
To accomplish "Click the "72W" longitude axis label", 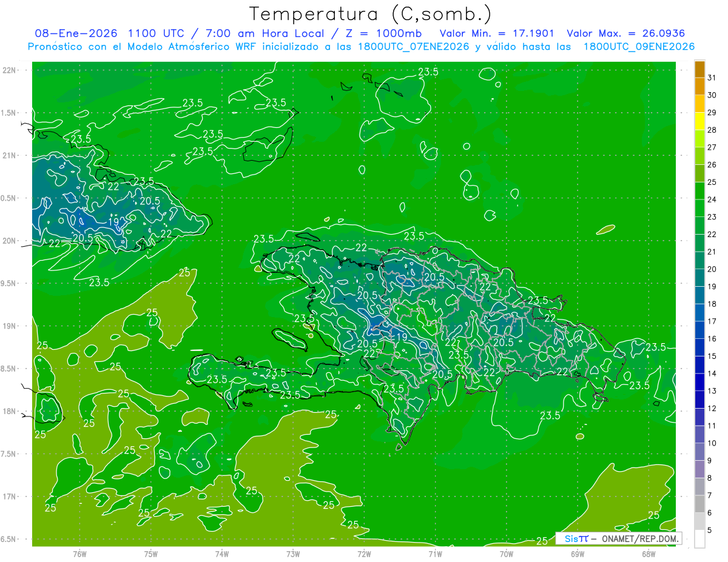I will [x=364, y=554].
